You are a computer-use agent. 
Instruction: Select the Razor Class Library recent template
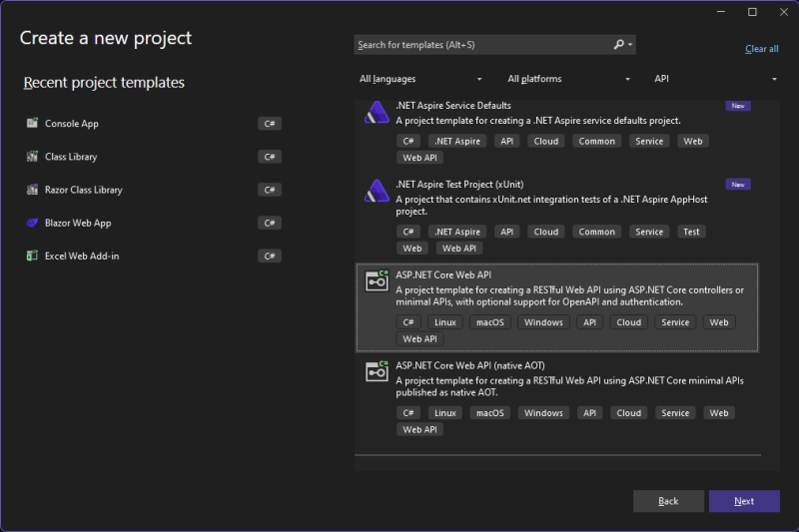tap(154, 190)
